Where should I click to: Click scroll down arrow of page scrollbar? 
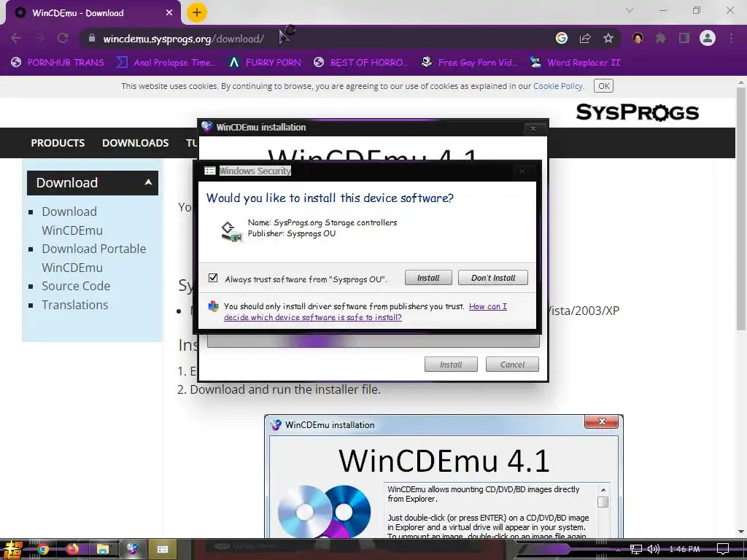pos(741,532)
